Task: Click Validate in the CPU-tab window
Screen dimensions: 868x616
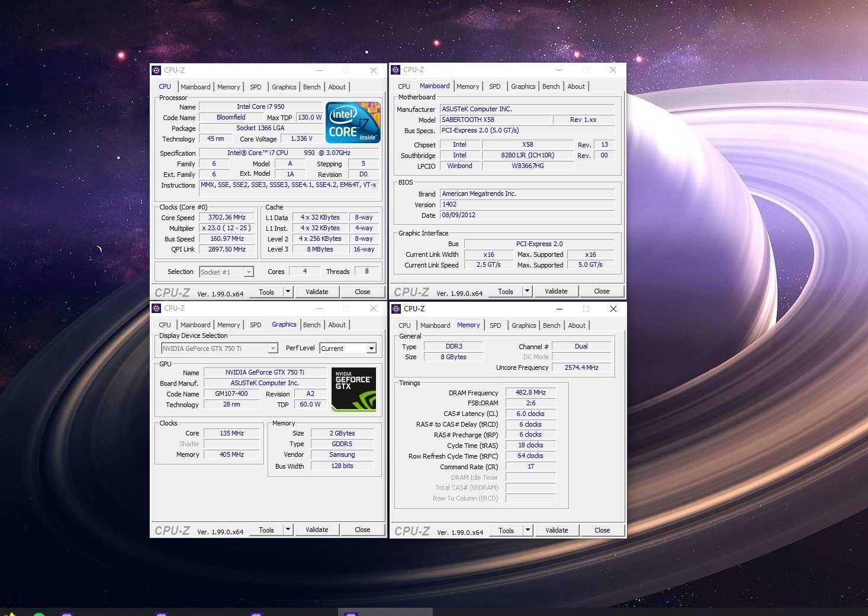Action: click(x=317, y=292)
